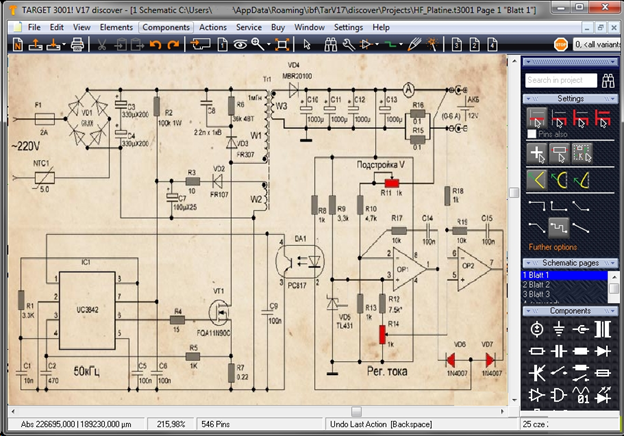
Task: Open page 4 via toolbar page icon
Action: point(492,44)
